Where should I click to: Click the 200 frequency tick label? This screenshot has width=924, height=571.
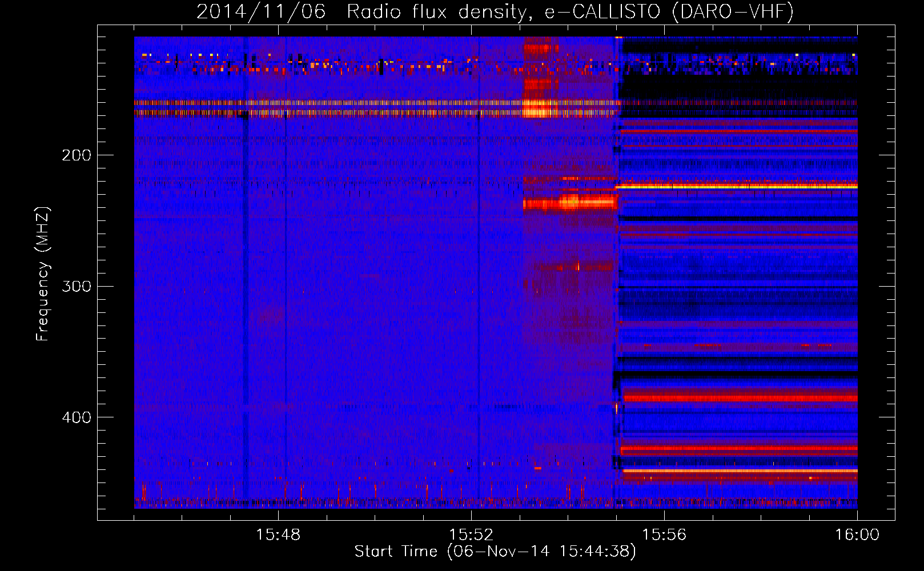click(x=77, y=155)
